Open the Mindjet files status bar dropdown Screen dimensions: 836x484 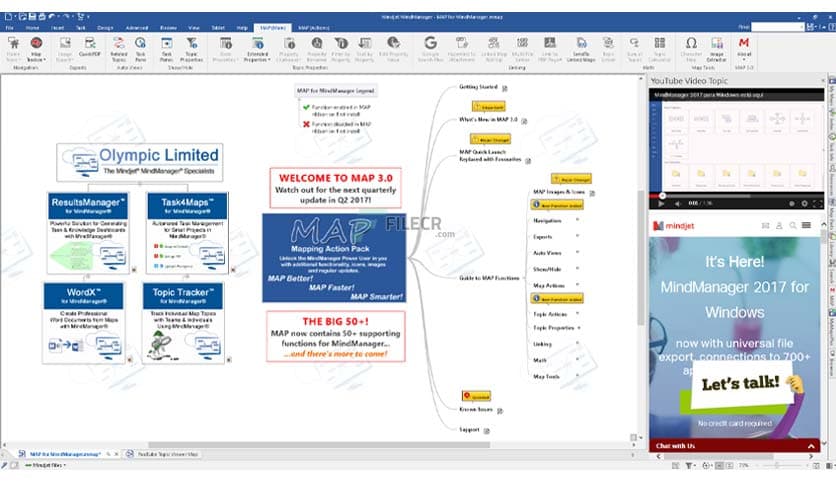coord(46,465)
